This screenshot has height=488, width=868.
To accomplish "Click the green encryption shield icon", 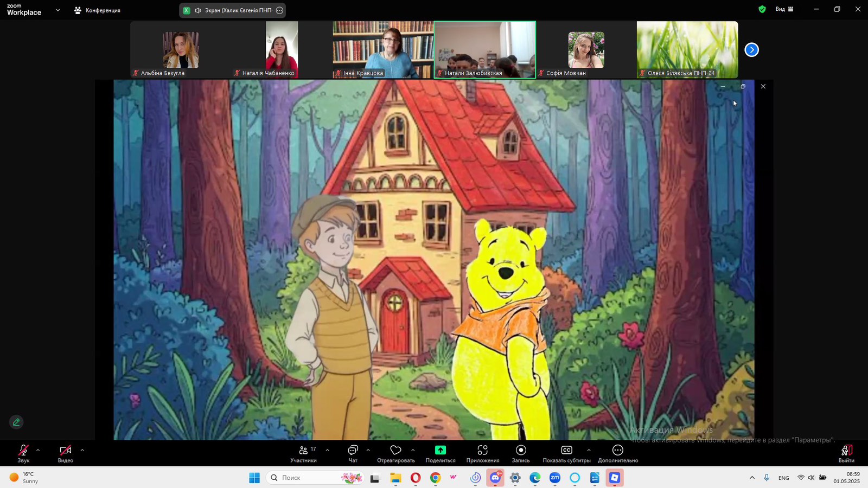I will coord(762,9).
